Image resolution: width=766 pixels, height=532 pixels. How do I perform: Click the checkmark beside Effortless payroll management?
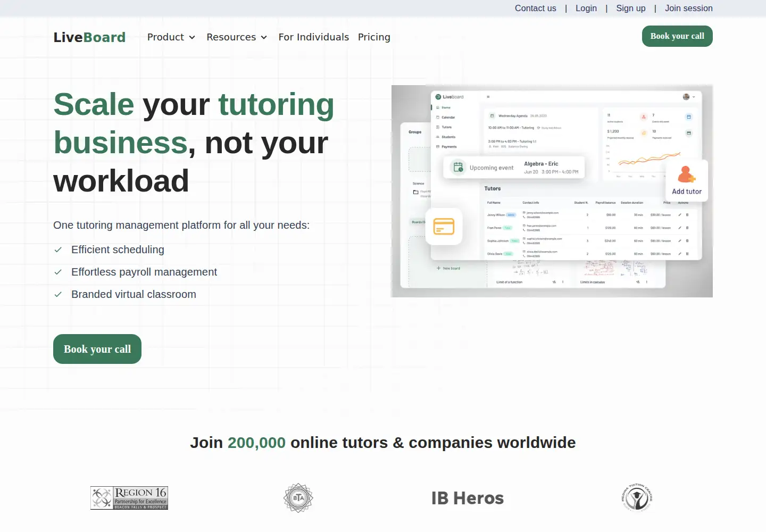pyautogui.click(x=58, y=272)
